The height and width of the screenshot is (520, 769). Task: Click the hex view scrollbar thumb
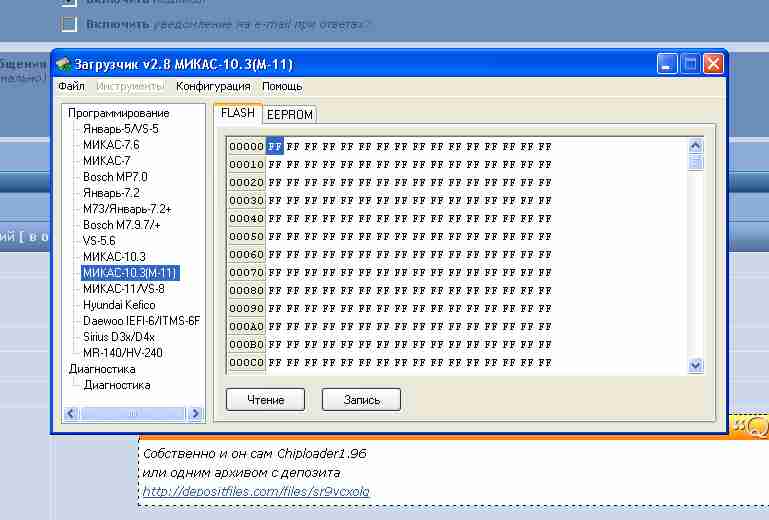[x=696, y=162]
